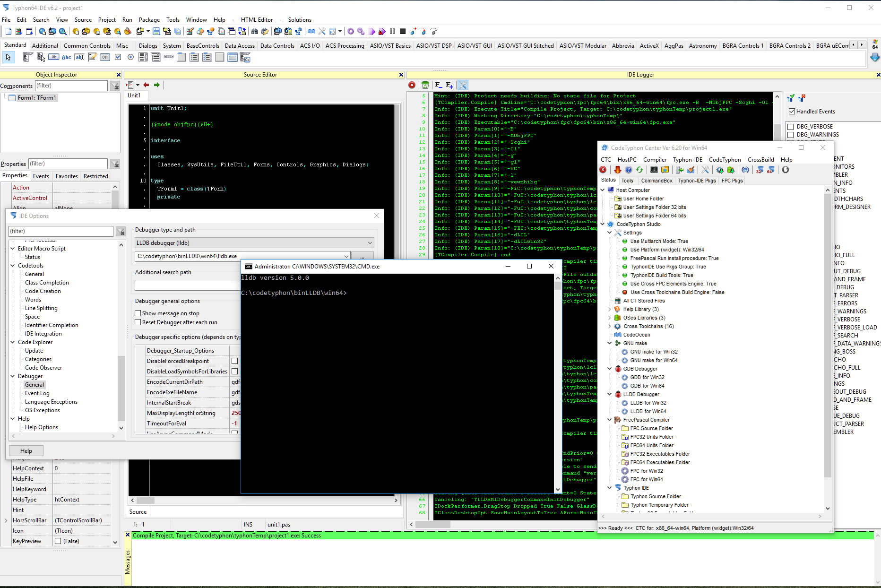
Task: Click Help button in IDE Options dialog
Action: tap(26, 451)
